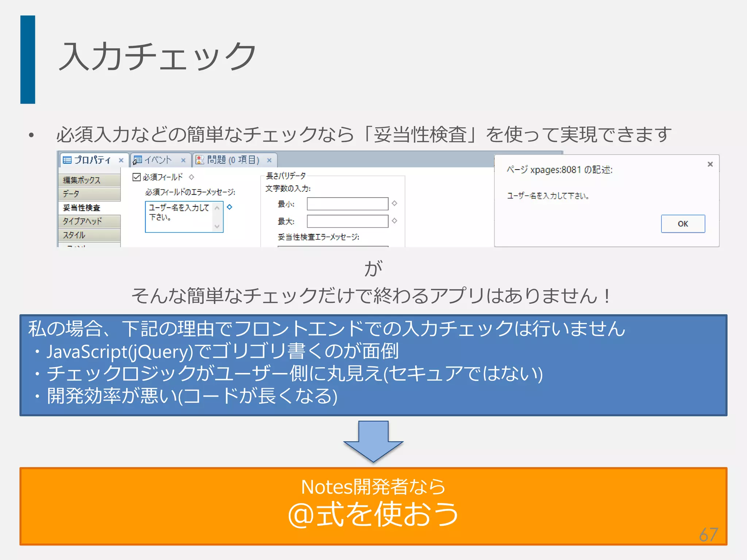Click the error message box up arrow
Viewport: 747px width, 560px height.
[217, 208]
